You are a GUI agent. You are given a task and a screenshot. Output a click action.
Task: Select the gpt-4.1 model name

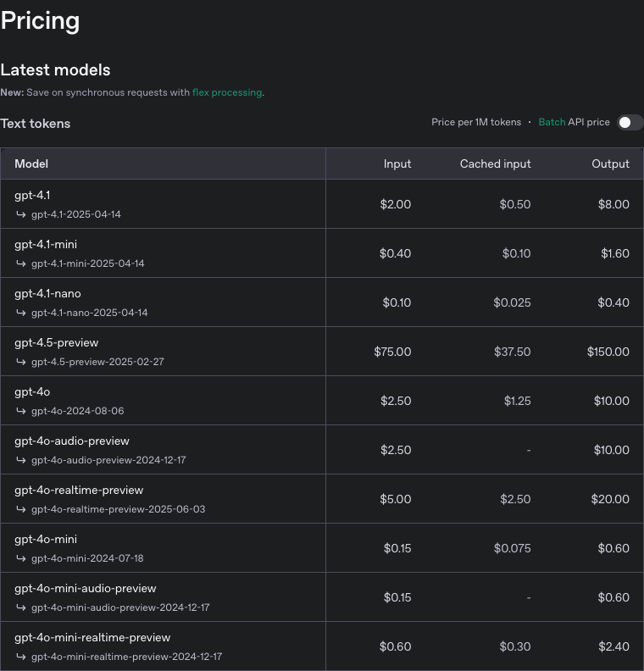tap(32, 196)
